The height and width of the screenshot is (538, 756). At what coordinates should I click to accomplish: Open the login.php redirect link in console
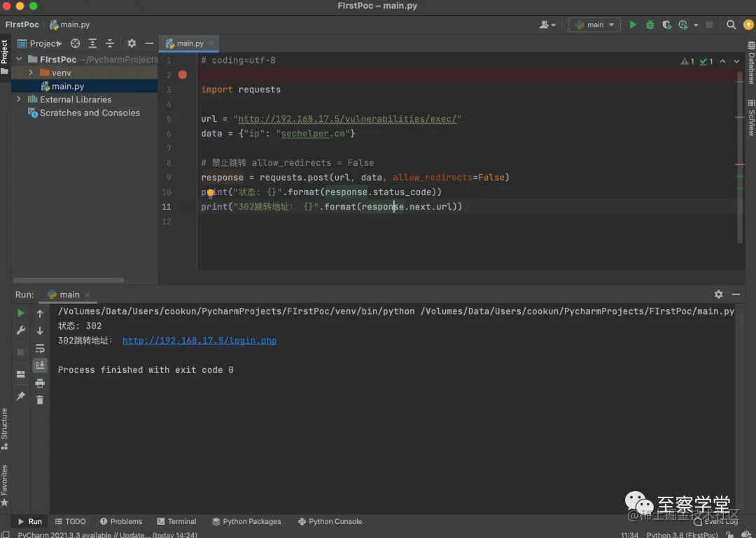(199, 340)
